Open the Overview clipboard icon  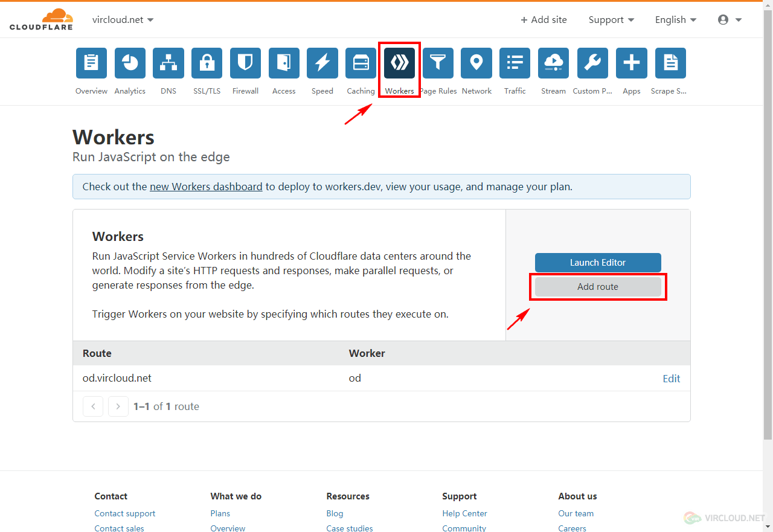click(x=91, y=63)
